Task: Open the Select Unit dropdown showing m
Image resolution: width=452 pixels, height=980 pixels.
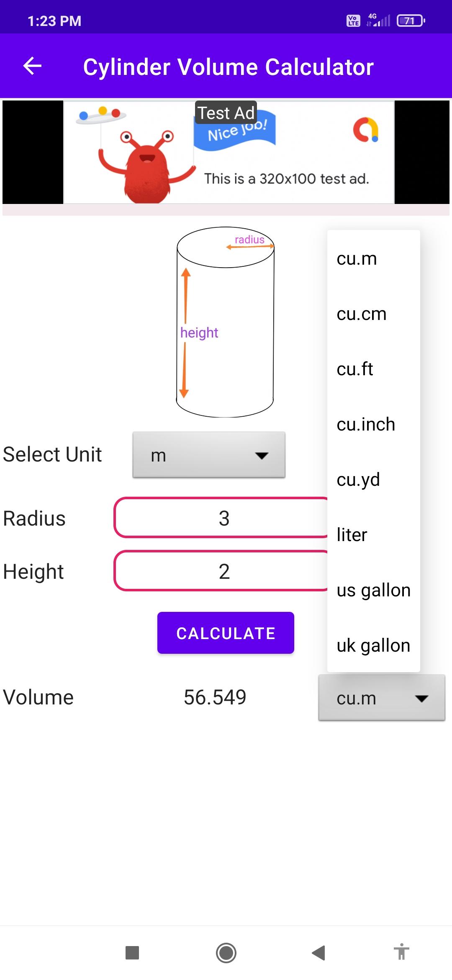Action: tap(209, 455)
